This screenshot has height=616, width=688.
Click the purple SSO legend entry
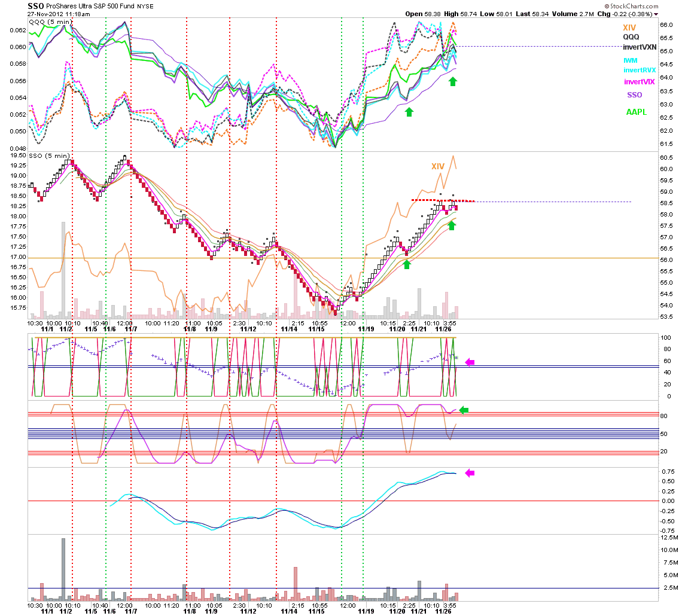tap(635, 94)
